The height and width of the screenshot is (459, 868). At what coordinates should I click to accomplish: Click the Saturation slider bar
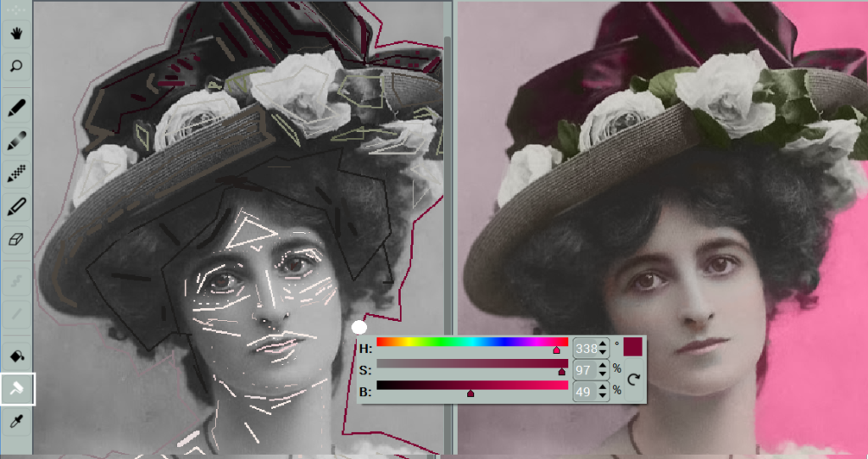472,363
